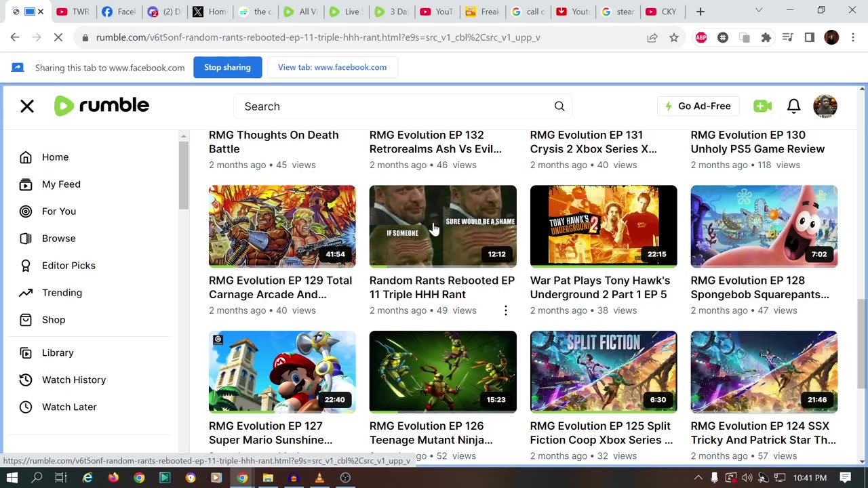Open Windows taskbar search
Image resolution: width=868 pixels, height=488 pixels.
[37, 478]
